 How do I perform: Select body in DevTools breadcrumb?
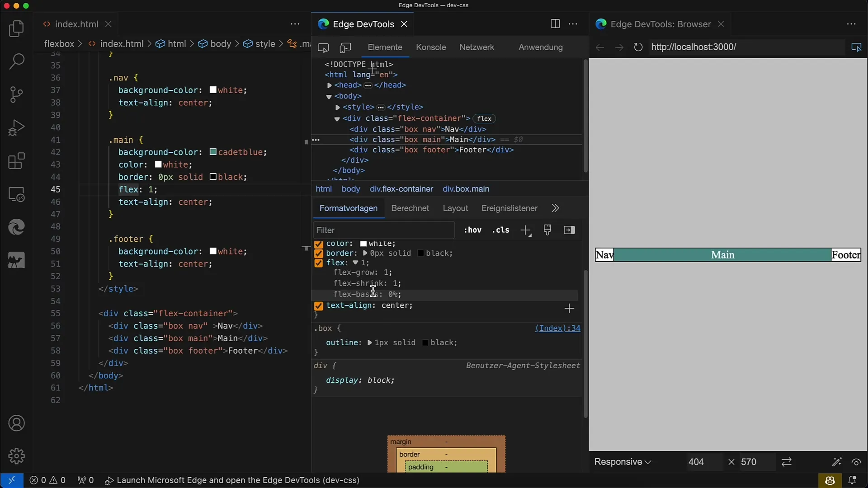(351, 189)
